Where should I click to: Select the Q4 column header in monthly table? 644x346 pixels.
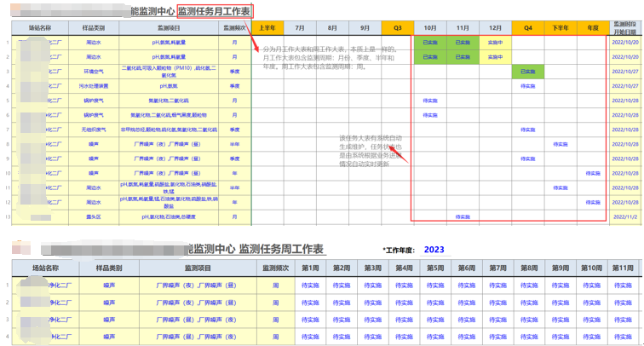pyautogui.click(x=528, y=27)
